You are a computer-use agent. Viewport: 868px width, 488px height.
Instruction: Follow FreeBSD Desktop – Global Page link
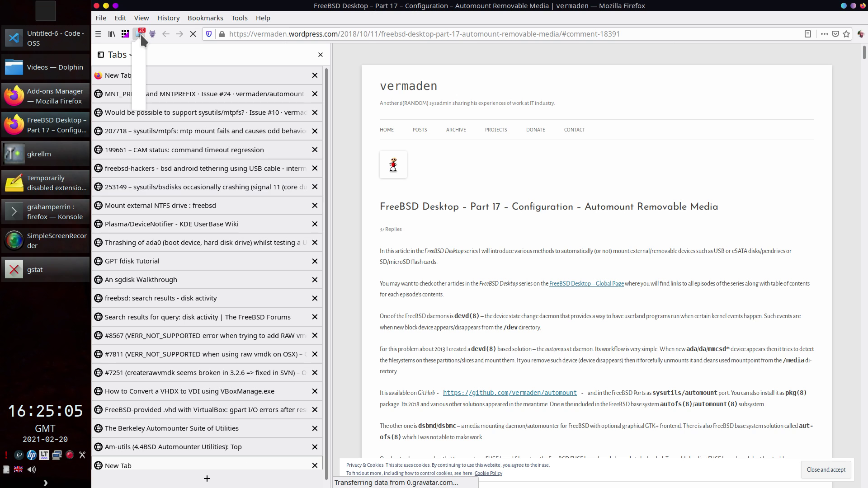coord(586,284)
